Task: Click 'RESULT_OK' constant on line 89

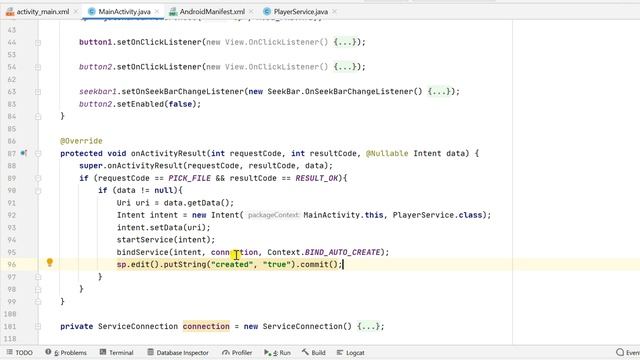Action: pyautogui.click(x=317, y=178)
